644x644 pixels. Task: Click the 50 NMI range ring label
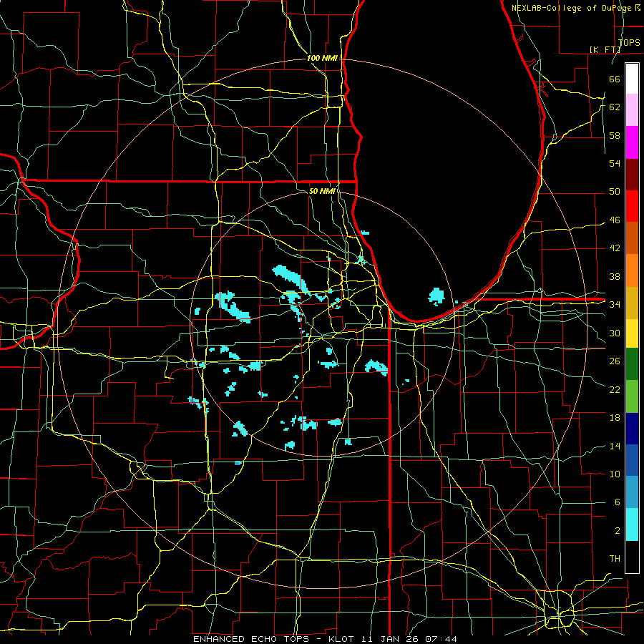(x=323, y=191)
